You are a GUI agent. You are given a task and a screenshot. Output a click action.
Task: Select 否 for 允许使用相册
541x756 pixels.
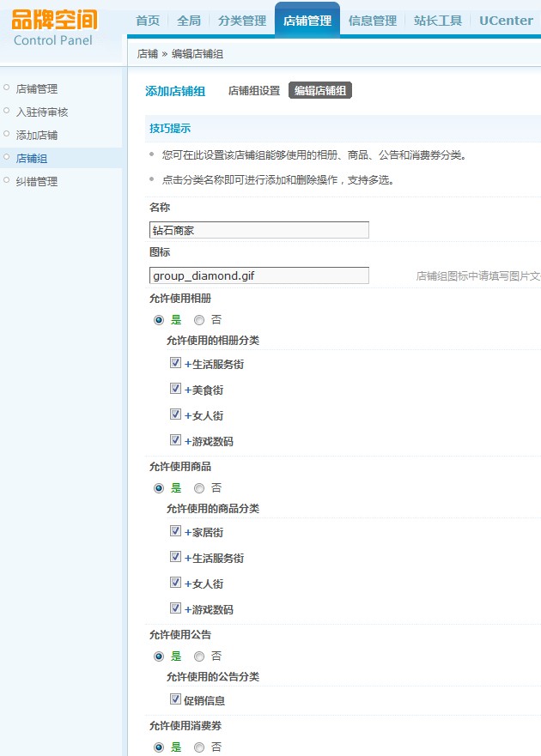(199, 320)
